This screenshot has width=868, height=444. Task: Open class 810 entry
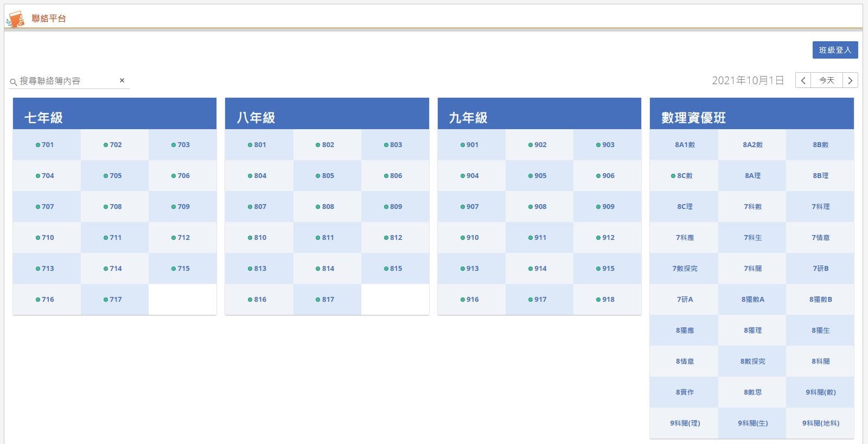pos(259,238)
